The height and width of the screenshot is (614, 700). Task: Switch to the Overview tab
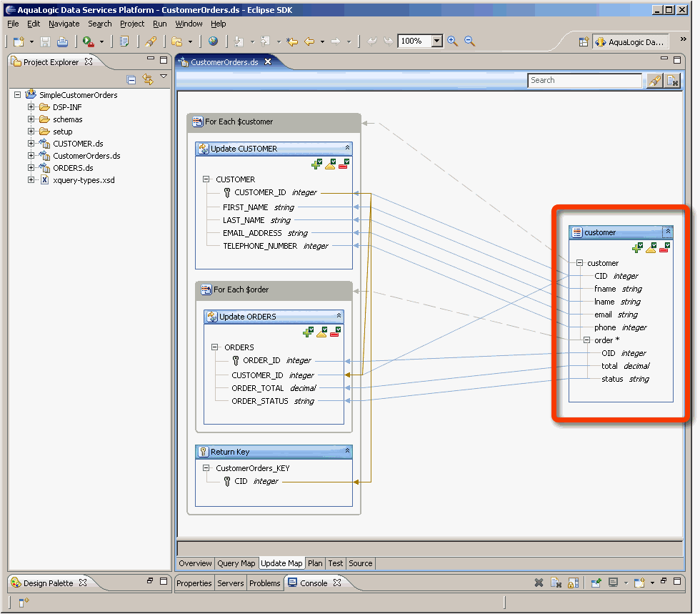click(x=195, y=563)
